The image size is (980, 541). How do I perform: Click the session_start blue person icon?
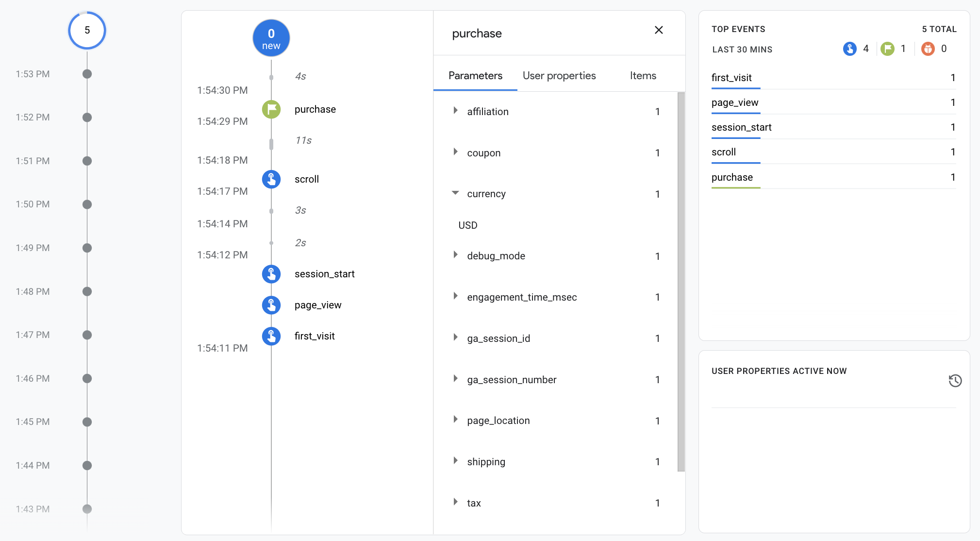point(272,272)
